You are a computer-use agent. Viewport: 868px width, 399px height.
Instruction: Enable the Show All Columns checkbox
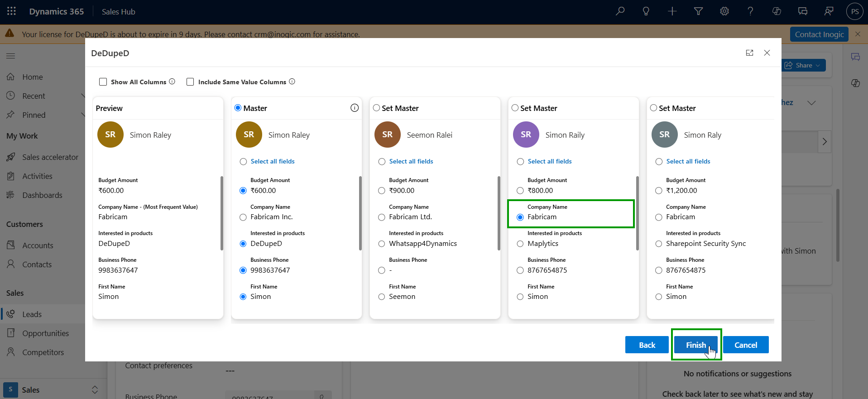tap(103, 82)
